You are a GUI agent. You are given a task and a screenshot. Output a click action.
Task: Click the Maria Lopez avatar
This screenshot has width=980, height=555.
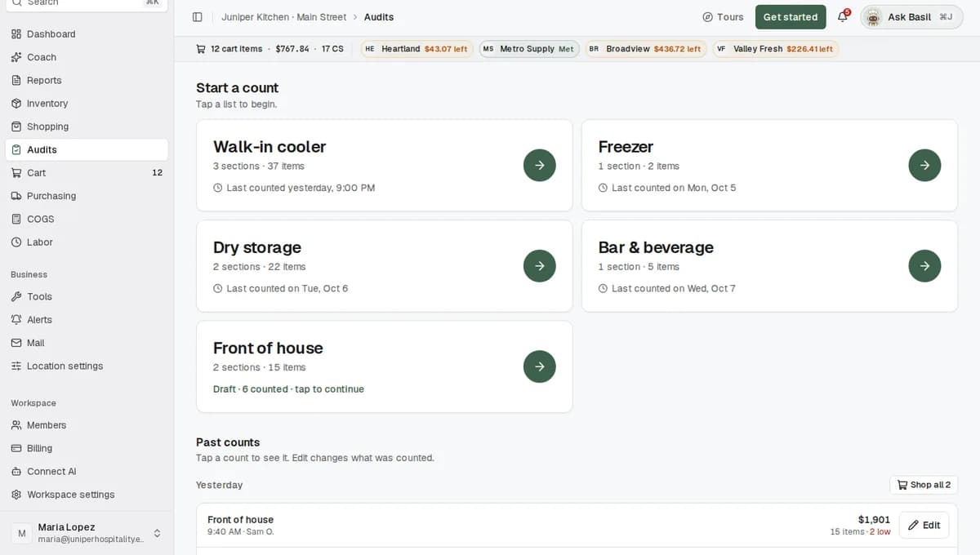tap(21, 533)
